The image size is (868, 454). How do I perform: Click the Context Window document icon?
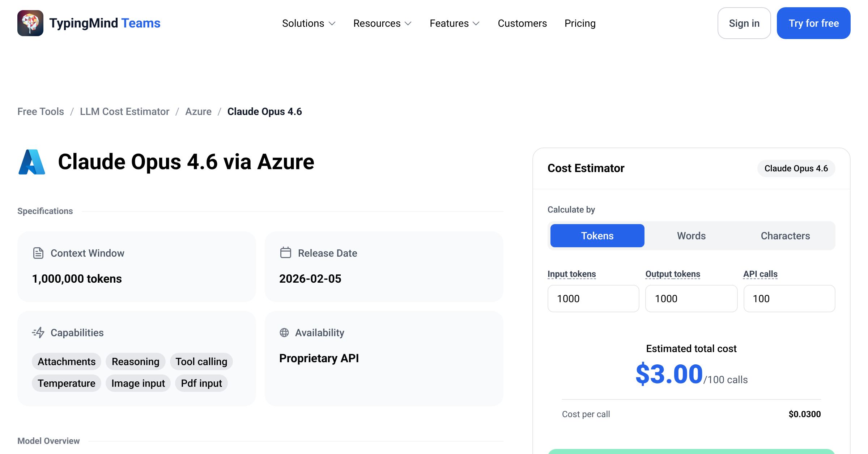coord(38,253)
